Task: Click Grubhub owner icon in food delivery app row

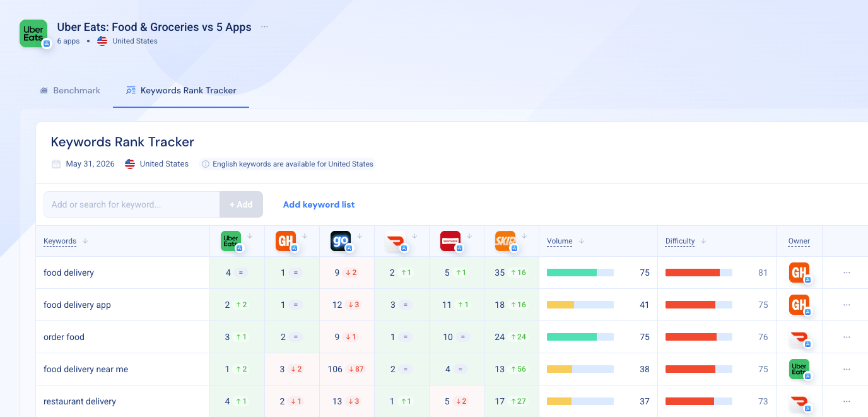Action: click(x=799, y=305)
